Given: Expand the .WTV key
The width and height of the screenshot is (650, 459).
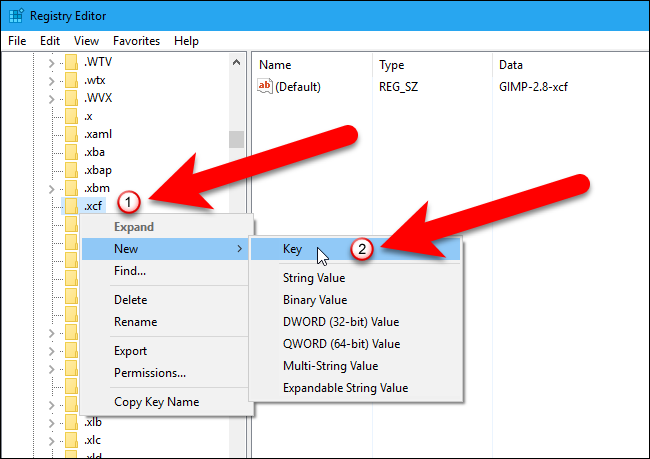Looking at the screenshot, I should (51, 63).
